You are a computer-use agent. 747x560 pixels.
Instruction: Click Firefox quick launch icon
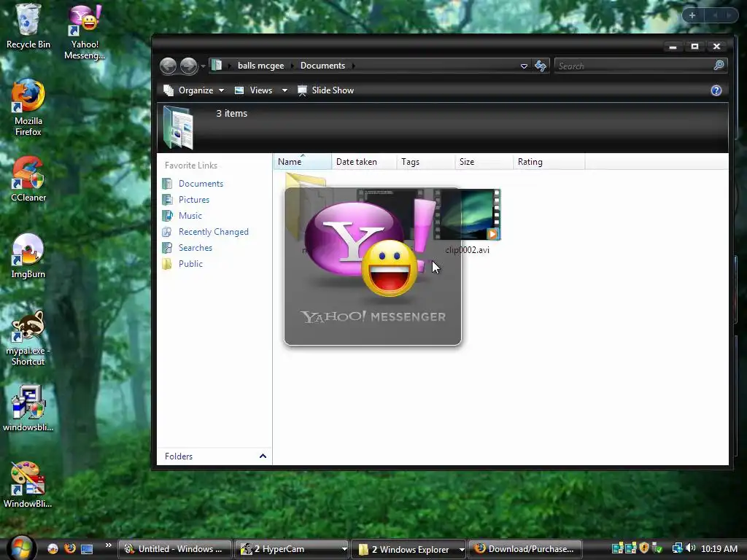pos(69,548)
